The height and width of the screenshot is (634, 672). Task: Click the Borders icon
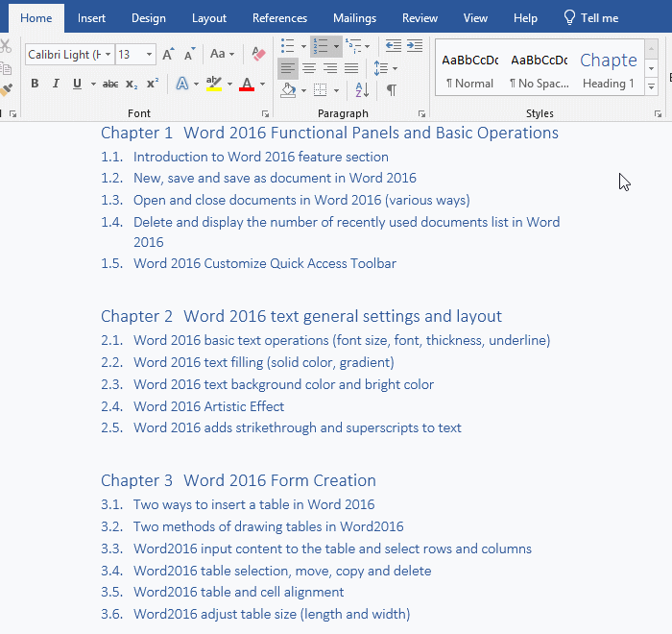point(320,90)
